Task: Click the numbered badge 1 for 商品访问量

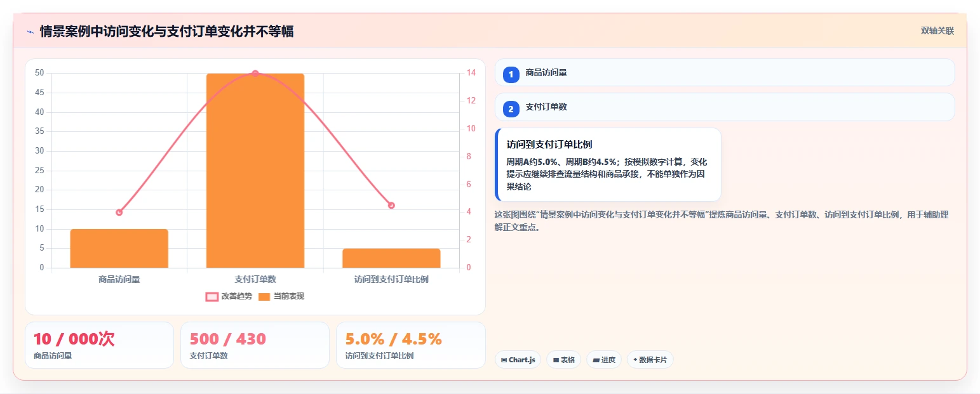Action: 511,74
